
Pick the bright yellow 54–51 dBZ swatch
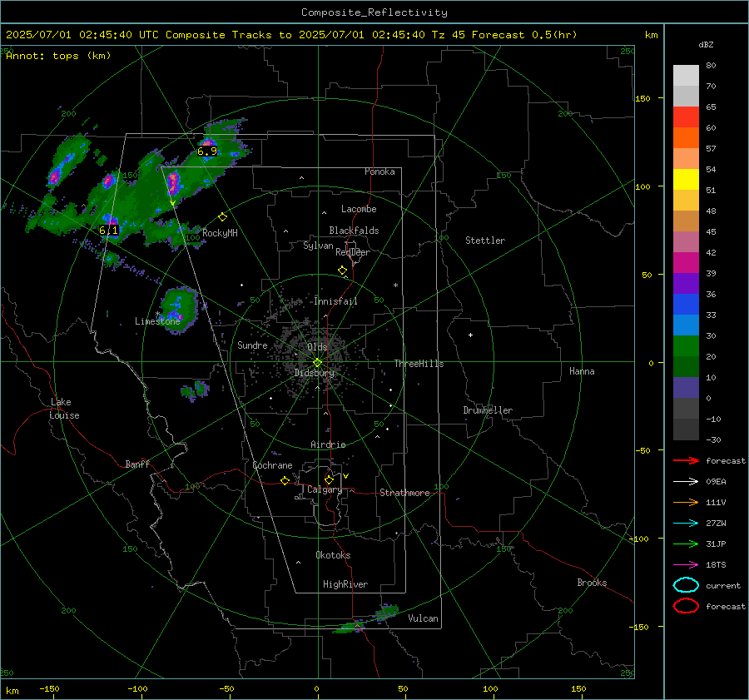click(686, 179)
